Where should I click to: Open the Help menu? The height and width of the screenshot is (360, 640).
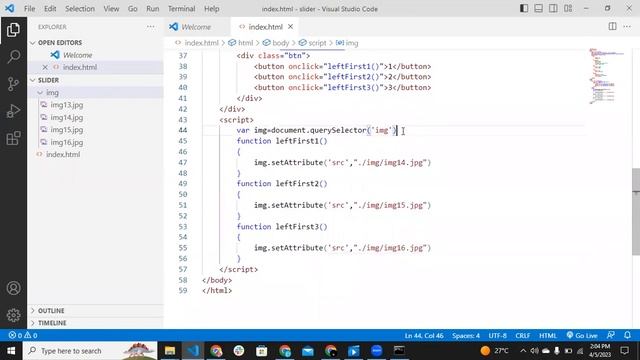point(211,9)
